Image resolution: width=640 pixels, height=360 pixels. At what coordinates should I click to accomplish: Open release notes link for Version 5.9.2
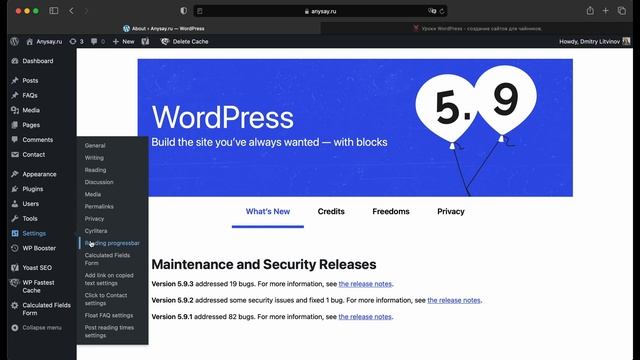pos(454,300)
